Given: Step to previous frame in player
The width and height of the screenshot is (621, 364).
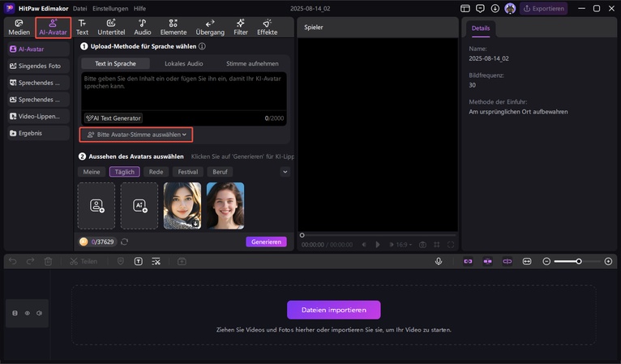Looking at the screenshot, I should pos(364,245).
